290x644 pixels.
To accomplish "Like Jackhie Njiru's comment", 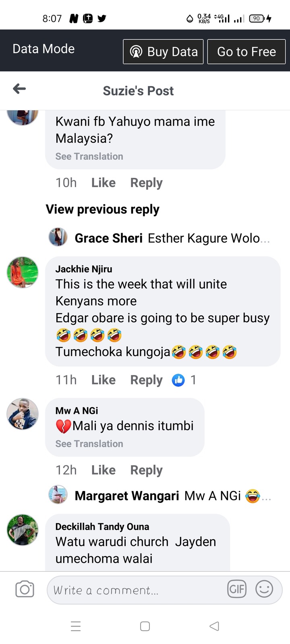I will click(104, 380).
